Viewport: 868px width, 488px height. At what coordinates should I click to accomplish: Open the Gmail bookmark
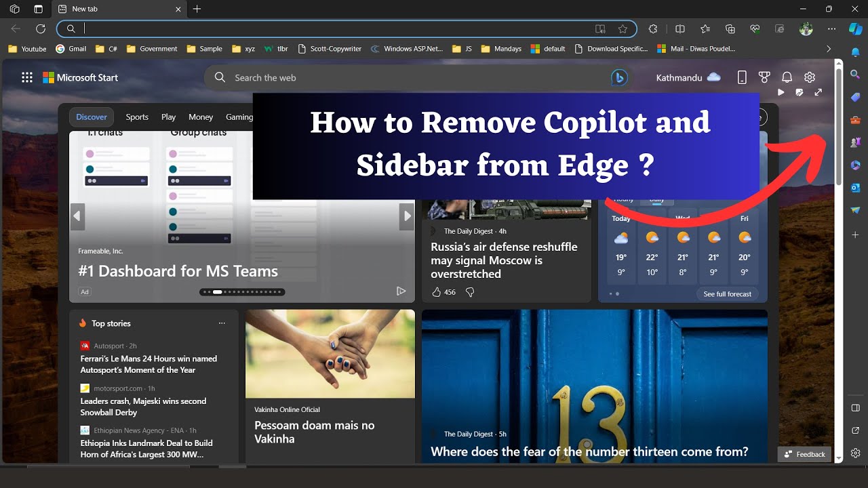(x=71, y=49)
